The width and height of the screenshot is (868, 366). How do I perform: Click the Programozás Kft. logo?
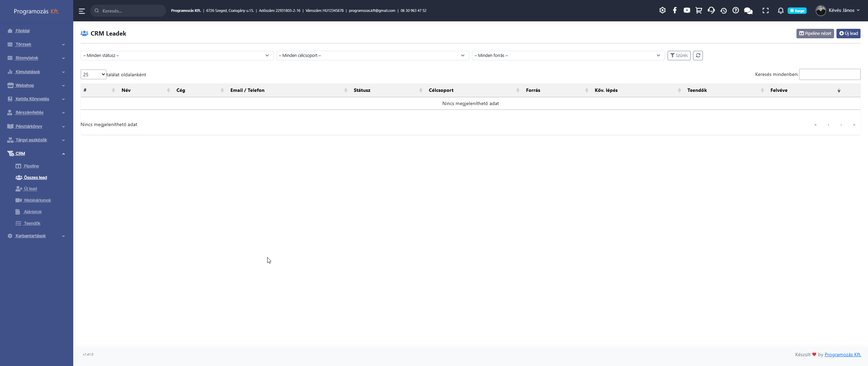coord(36,11)
